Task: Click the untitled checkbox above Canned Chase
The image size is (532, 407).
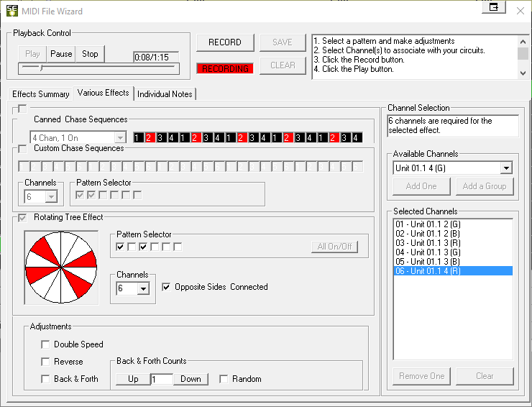Action: tap(22, 109)
